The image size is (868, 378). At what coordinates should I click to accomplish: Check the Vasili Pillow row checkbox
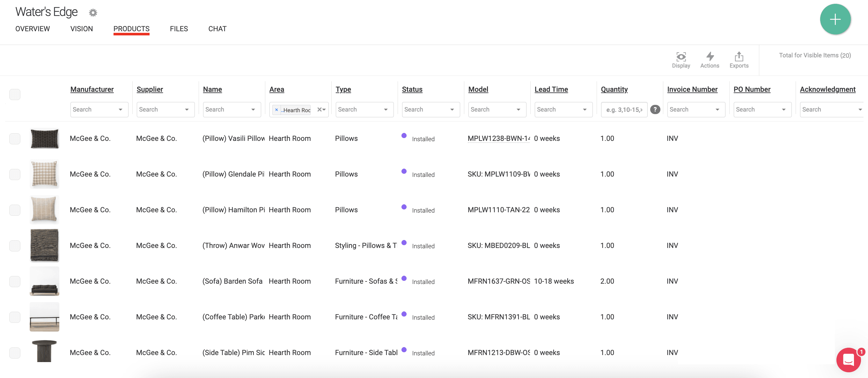(x=15, y=138)
